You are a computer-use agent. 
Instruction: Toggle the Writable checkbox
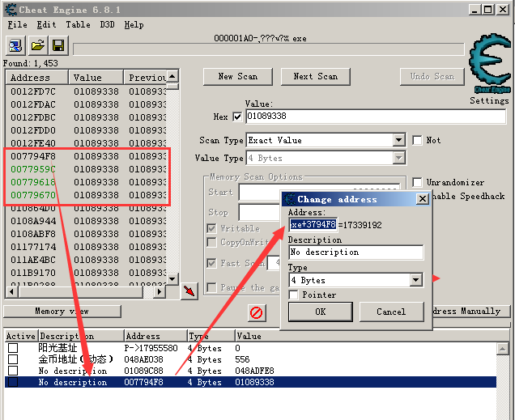point(212,228)
